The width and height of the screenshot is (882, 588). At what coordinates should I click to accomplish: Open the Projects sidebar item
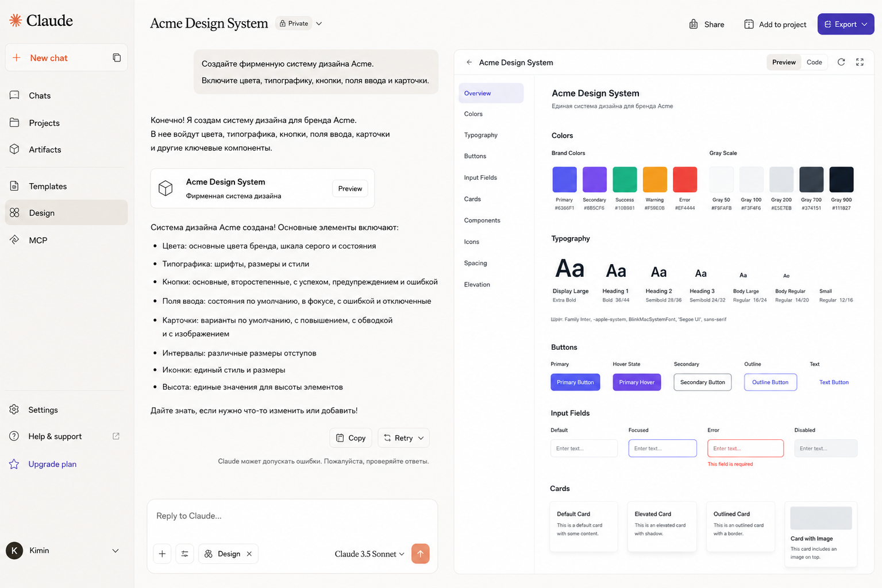pyautogui.click(x=66, y=123)
